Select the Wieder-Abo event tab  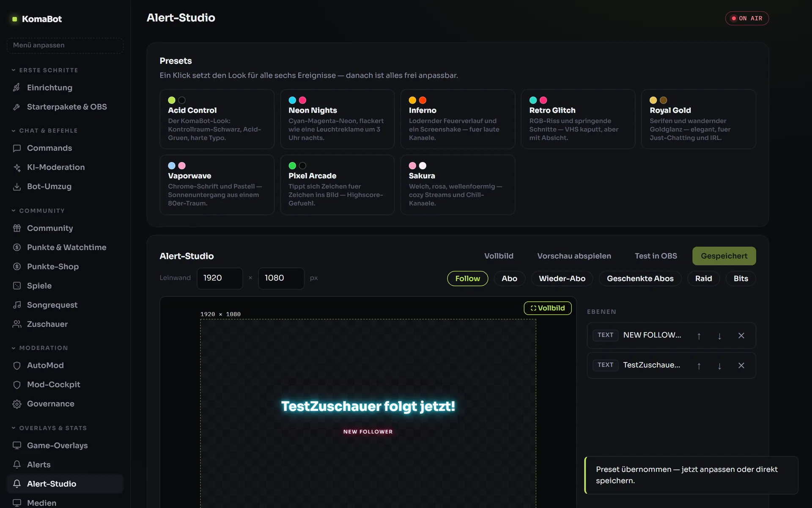[562, 279]
